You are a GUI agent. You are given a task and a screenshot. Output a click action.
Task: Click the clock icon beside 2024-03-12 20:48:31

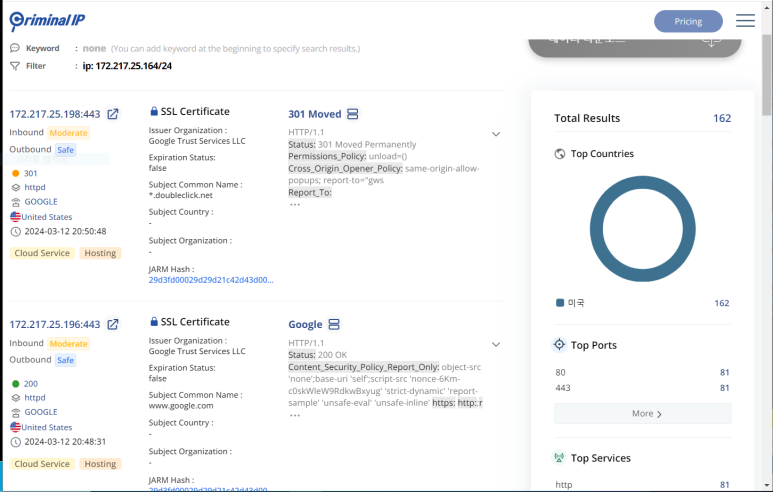(x=16, y=442)
